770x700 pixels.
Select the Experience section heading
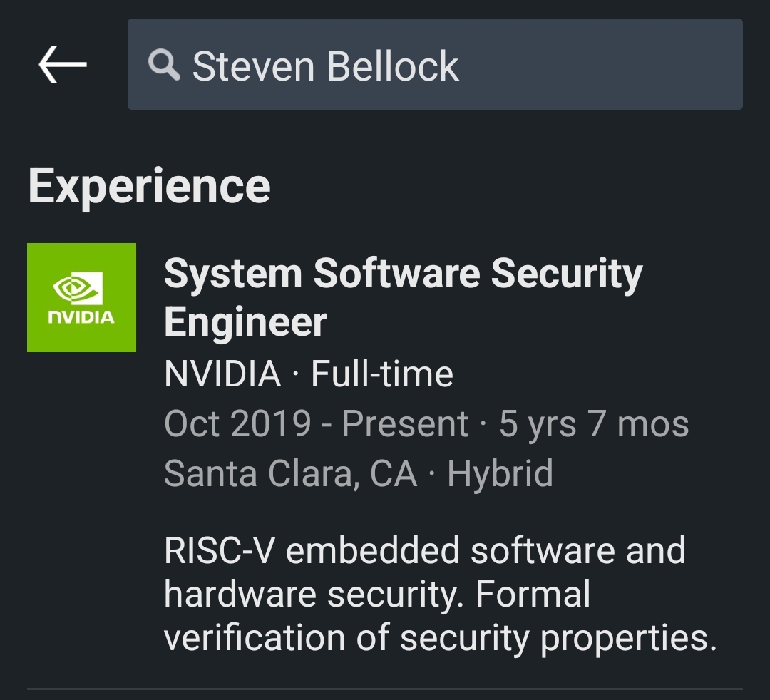(x=149, y=186)
